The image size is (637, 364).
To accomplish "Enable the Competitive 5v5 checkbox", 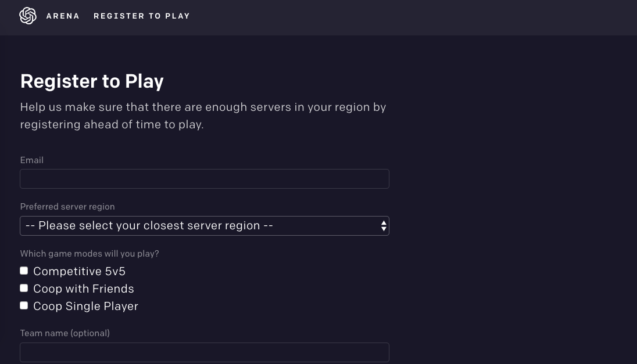I will (24, 271).
